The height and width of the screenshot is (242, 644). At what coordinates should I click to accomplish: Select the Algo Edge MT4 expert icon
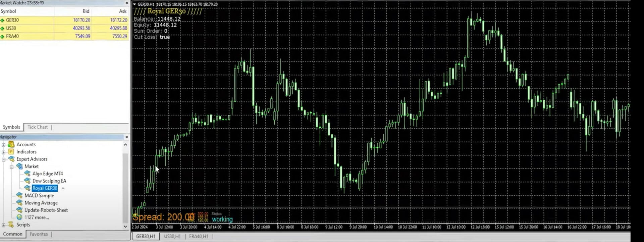[x=28, y=174]
